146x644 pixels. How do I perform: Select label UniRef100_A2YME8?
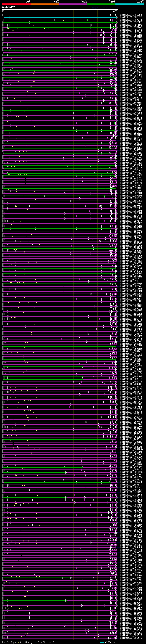pos(131,364)
